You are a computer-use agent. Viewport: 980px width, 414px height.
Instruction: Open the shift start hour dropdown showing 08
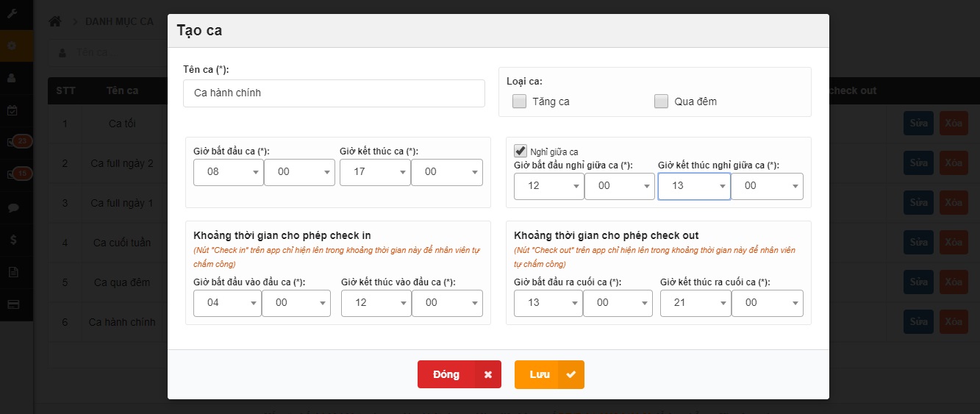[x=228, y=172]
